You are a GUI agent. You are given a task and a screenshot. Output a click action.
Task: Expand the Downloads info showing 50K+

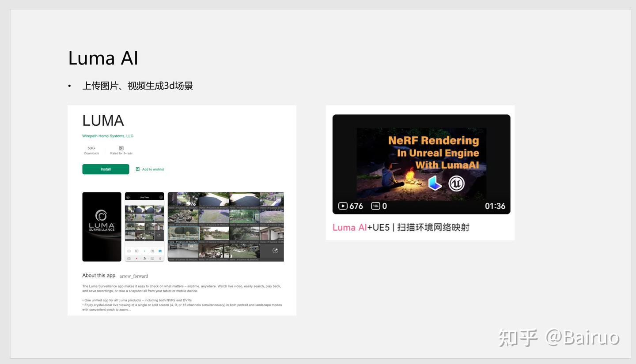tap(91, 150)
